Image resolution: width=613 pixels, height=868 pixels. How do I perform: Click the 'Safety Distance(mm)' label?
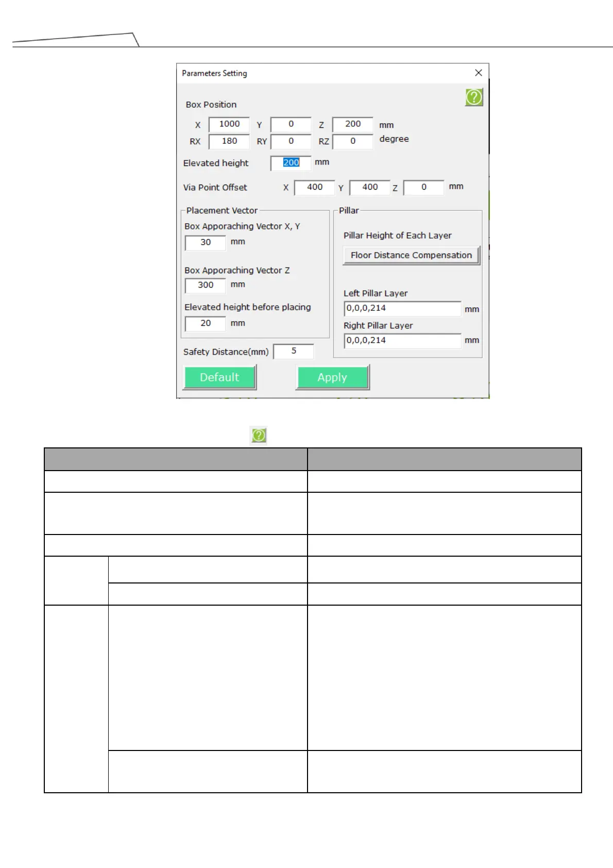tap(226, 352)
